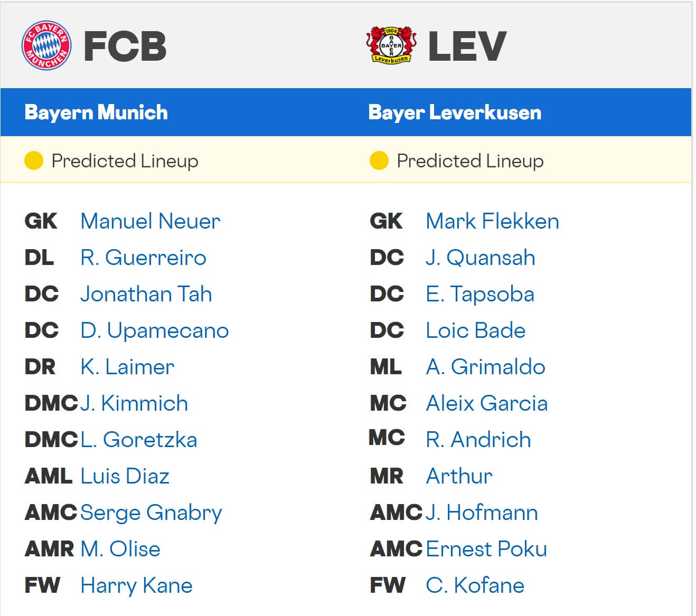Click C. Kofane's name
The image size is (696, 616).
(x=475, y=585)
